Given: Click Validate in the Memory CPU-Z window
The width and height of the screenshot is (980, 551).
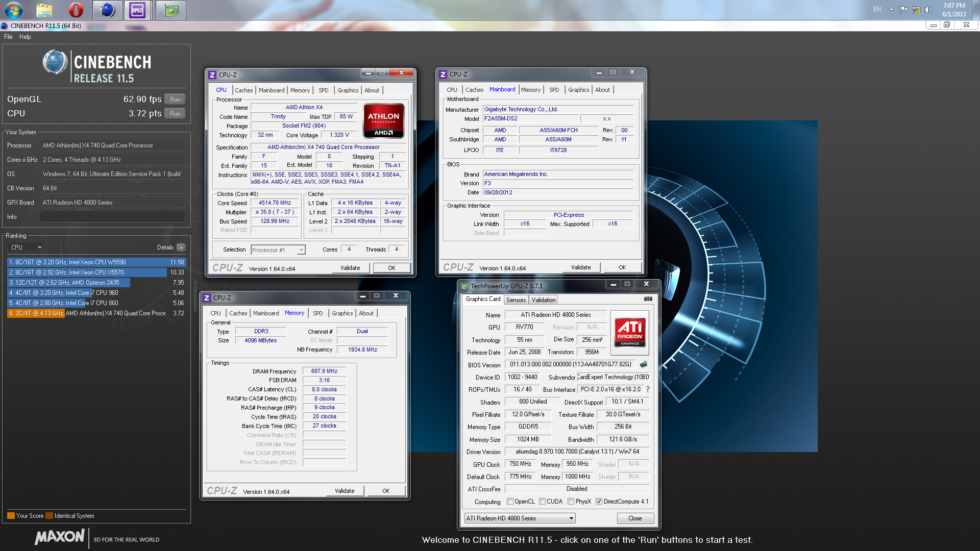Looking at the screenshot, I should tap(345, 491).
